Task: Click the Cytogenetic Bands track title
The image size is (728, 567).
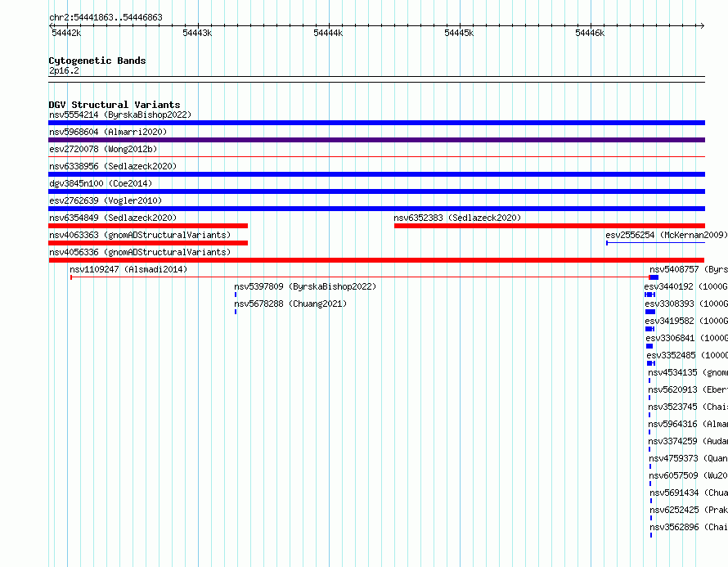Action: coord(97,61)
